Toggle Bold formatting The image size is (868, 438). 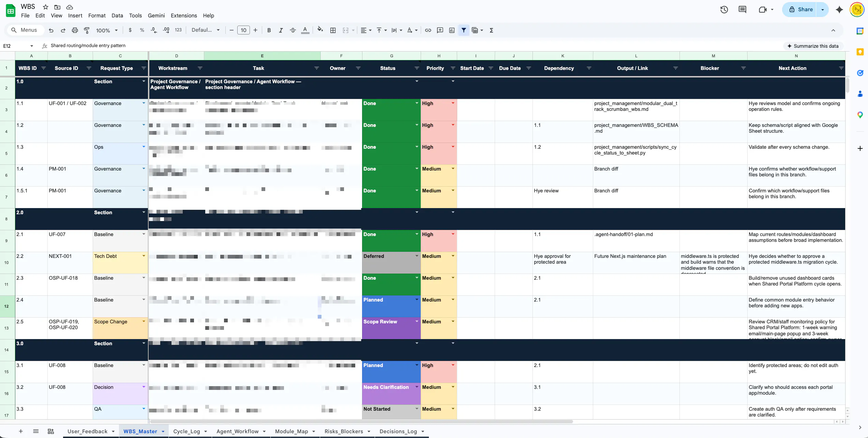(x=269, y=30)
